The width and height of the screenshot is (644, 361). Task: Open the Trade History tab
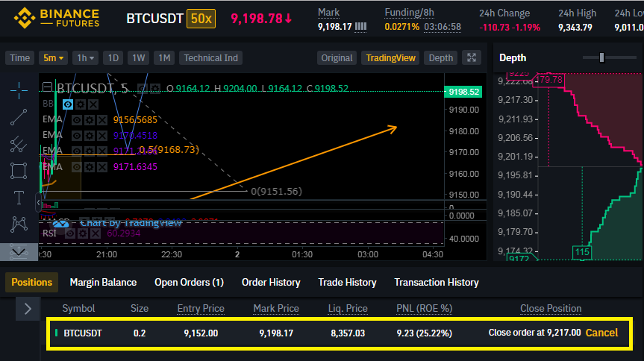click(x=348, y=283)
